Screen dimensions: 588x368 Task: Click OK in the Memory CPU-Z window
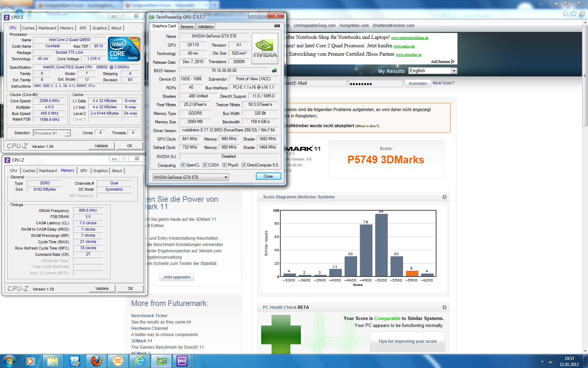(130, 288)
